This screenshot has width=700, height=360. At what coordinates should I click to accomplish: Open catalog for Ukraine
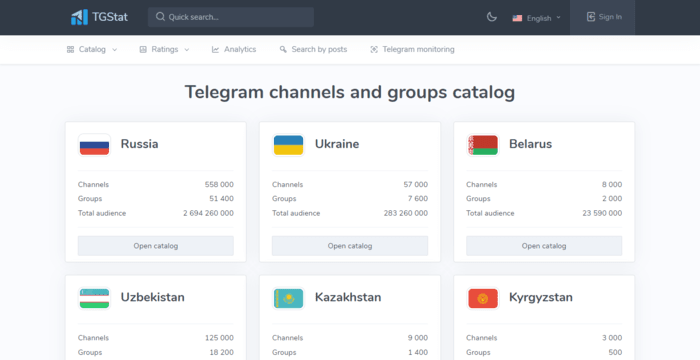coord(350,246)
